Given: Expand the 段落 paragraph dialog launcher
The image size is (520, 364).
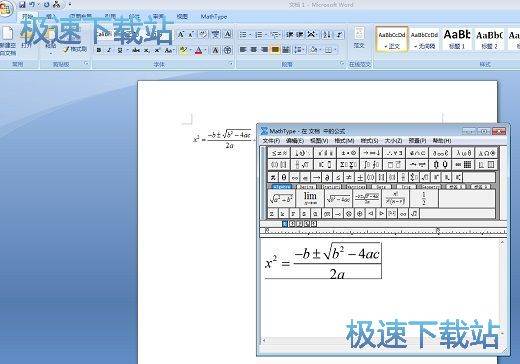Looking at the screenshot, I should pyautogui.click(x=342, y=63).
